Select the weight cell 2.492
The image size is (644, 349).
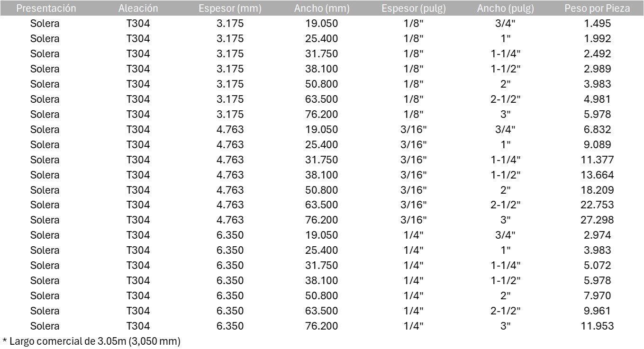(x=598, y=54)
